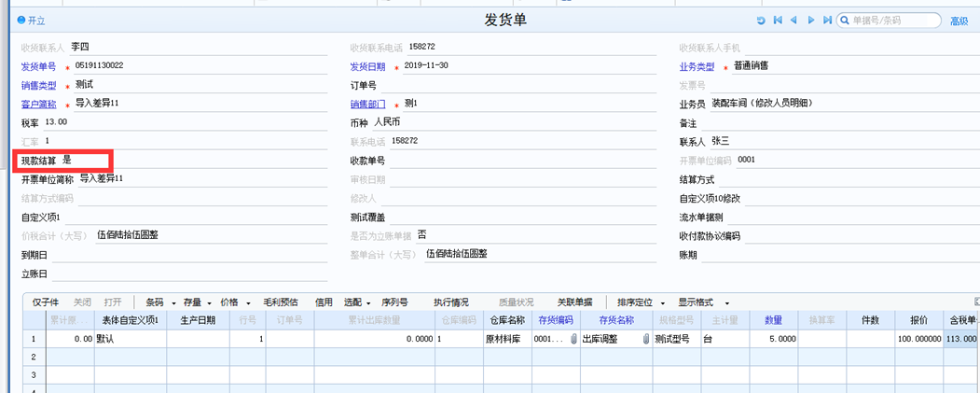Click the price cell 100.000000

point(918,339)
